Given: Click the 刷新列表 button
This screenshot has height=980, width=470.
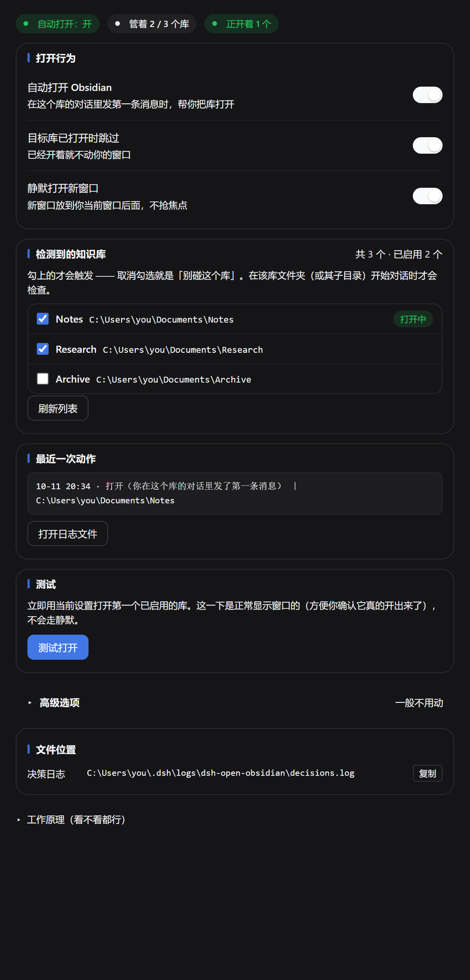Looking at the screenshot, I should 58,408.
